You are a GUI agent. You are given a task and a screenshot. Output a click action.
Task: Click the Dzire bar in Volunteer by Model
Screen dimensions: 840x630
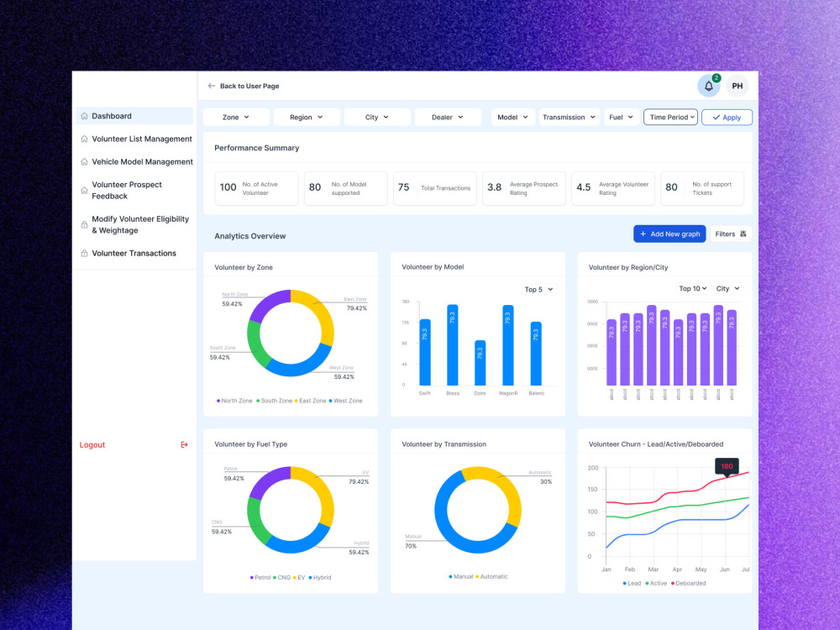point(480,363)
